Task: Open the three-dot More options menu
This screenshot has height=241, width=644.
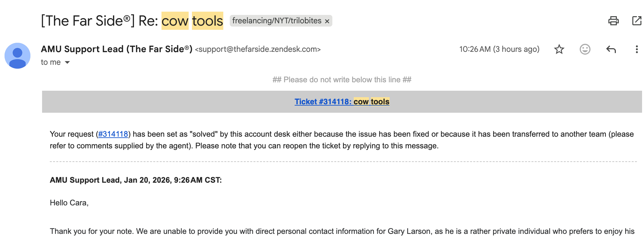Action: pyautogui.click(x=637, y=50)
